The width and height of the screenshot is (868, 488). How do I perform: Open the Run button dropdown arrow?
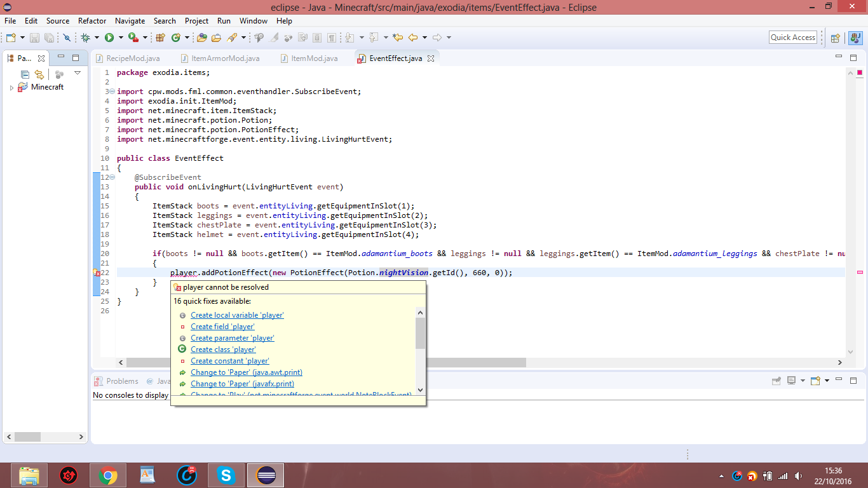coord(120,38)
